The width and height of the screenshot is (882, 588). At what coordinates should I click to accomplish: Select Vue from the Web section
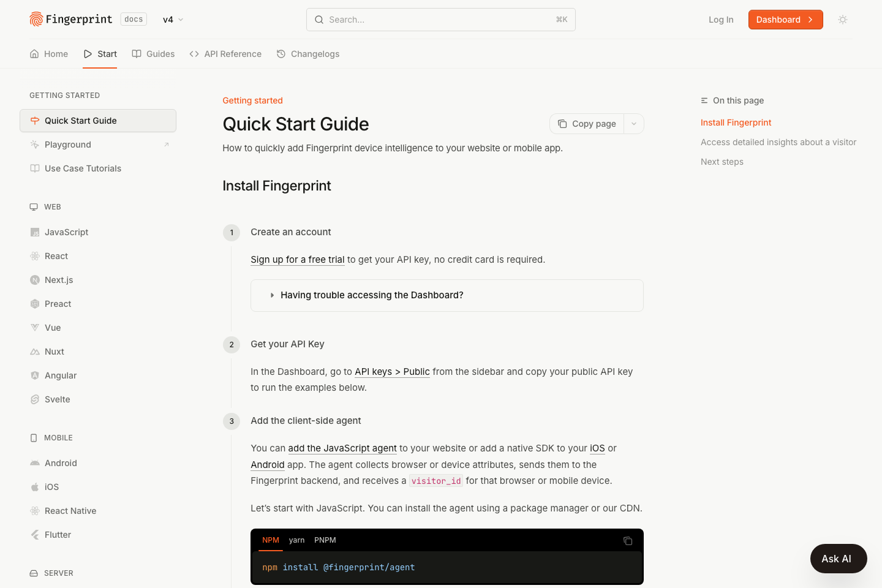pyautogui.click(x=53, y=328)
